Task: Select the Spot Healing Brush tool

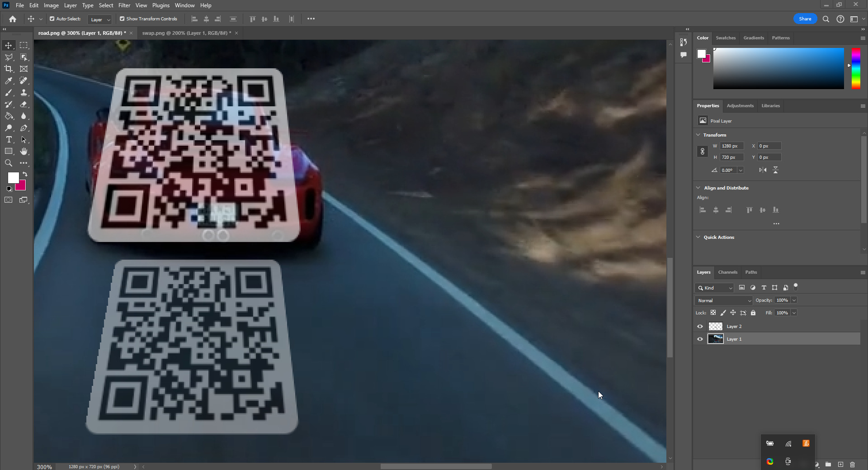Action: [x=24, y=81]
